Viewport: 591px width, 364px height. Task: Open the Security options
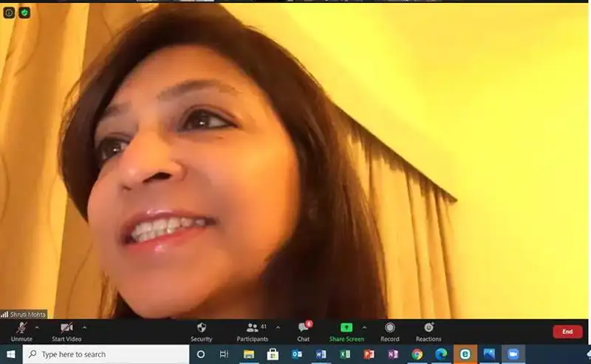tap(201, 332)
